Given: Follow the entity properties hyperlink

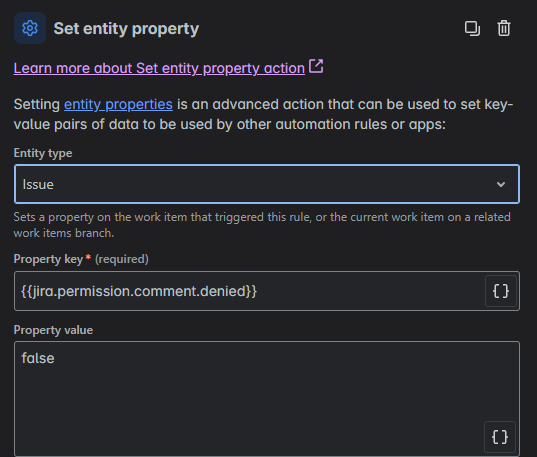Looking at the screenshot, I should (118, 104).
